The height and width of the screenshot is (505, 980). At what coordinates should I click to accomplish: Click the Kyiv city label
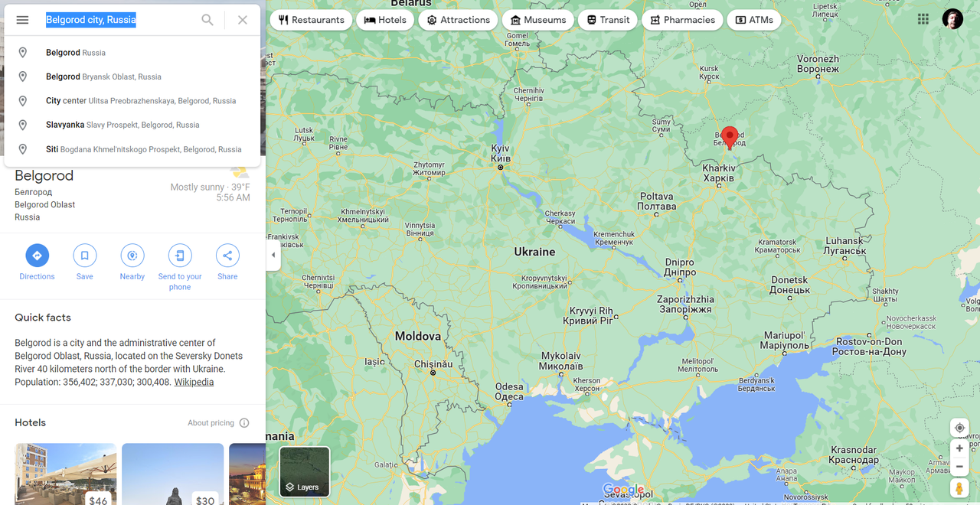(x=500, y=152)
